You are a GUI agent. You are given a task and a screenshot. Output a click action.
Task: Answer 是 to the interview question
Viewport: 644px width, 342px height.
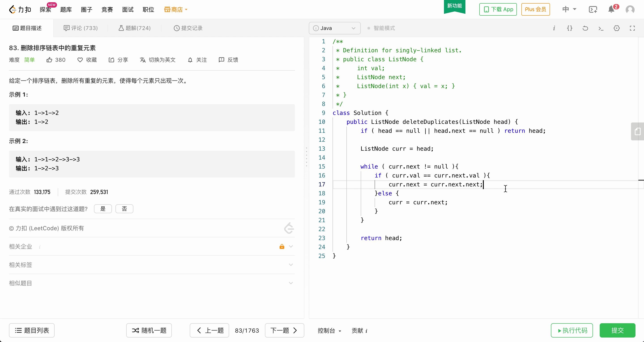103,209
